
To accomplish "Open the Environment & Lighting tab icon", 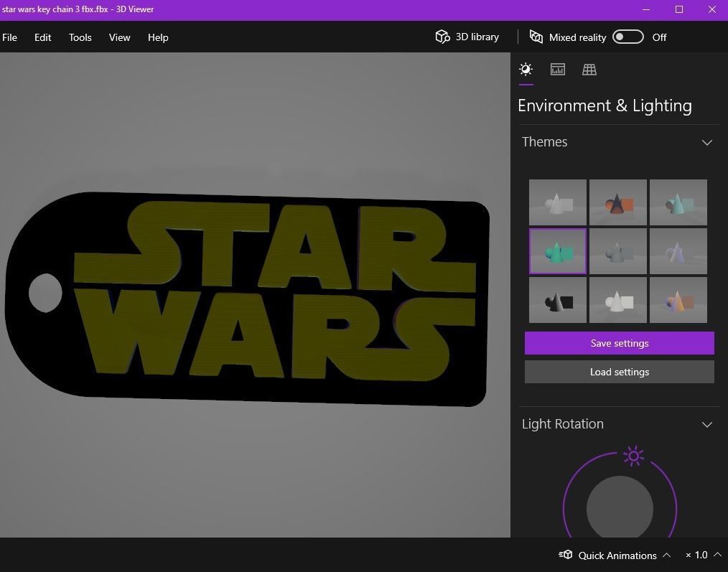I will tap(526, 70).
